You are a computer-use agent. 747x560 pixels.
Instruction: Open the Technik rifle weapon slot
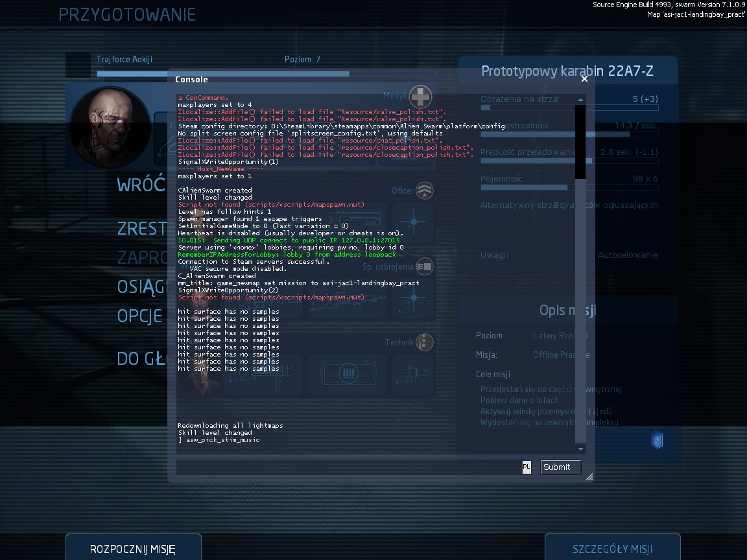263,374
